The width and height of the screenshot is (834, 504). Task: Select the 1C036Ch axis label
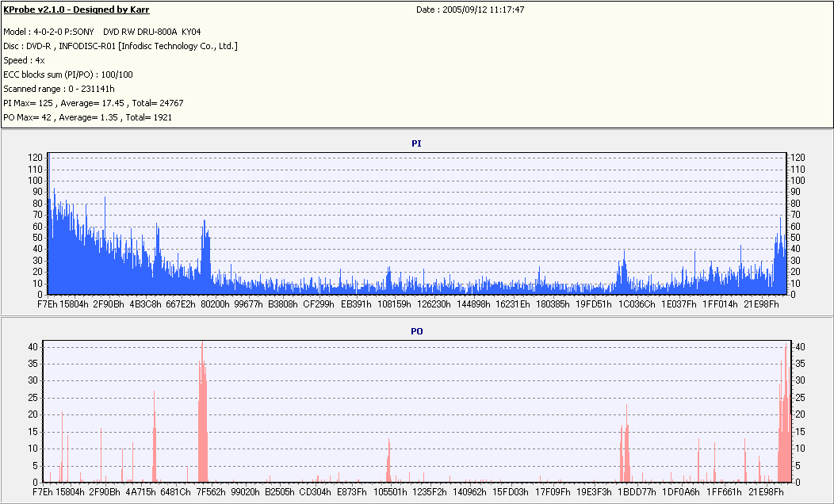pyautogui.click(x=636, y=304)
